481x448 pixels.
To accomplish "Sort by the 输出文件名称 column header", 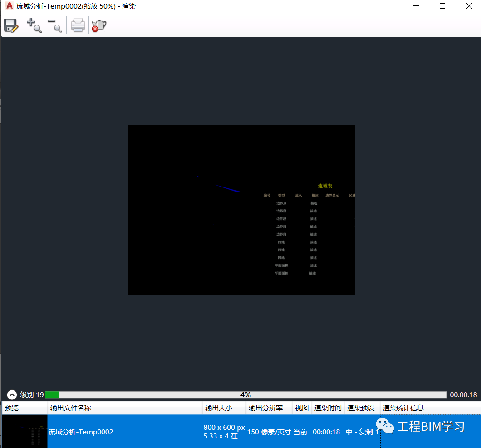I will (x=125, y=408).
